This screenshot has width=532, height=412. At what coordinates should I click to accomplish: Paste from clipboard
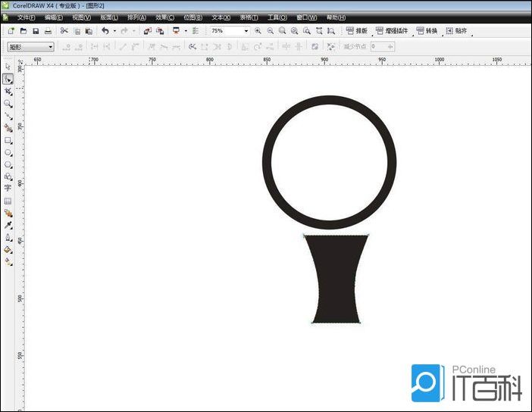click(x=89, y=31)
